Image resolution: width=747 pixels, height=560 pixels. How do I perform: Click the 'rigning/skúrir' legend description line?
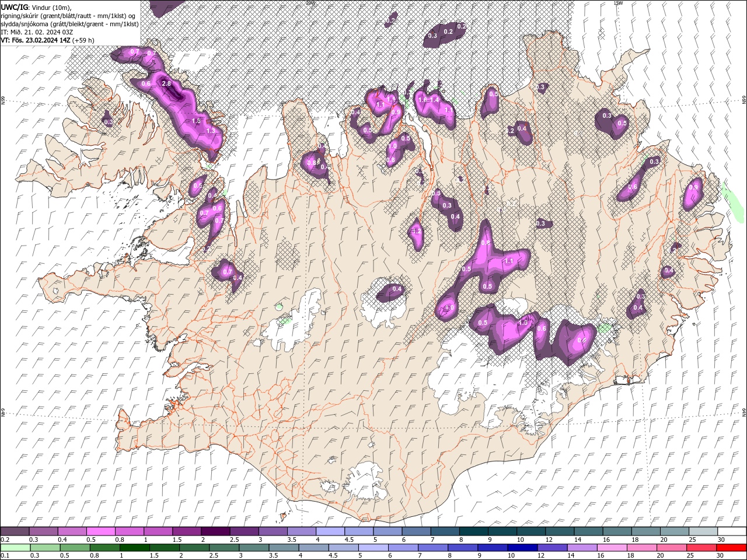[x=69, y=15]
